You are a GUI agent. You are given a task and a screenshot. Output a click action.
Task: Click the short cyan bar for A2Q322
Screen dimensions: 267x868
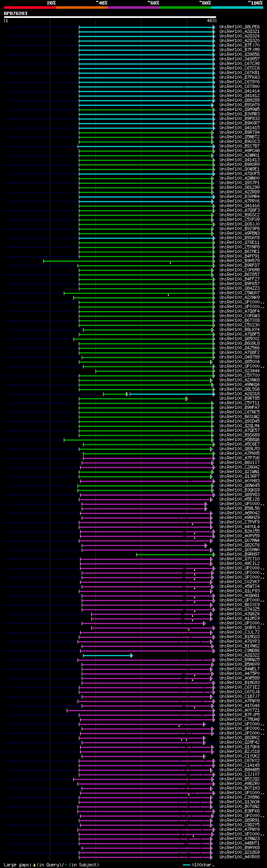point(108,656)
